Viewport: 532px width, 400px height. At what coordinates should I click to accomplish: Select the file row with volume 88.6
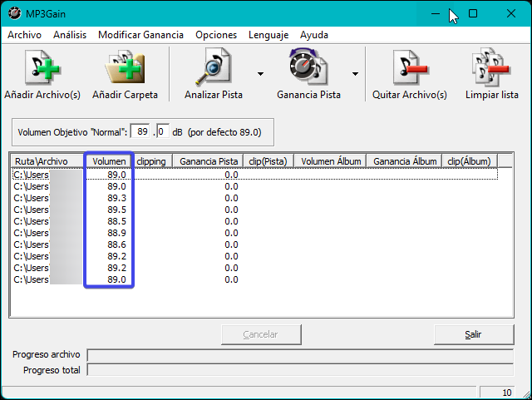tap(255, 244)
